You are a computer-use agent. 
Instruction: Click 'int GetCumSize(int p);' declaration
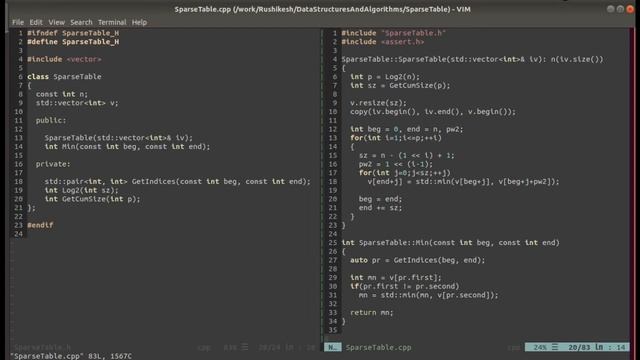click(92, 199)
